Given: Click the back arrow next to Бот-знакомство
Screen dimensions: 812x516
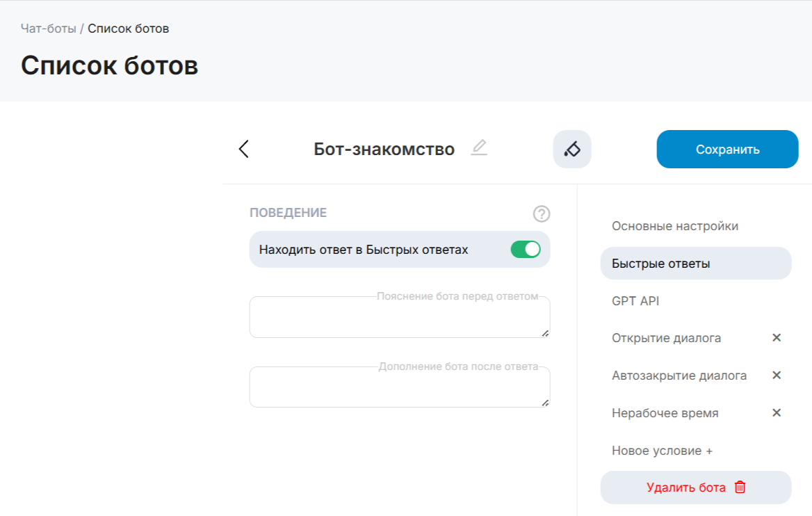Looking at the screenshot, I should 243,149.
